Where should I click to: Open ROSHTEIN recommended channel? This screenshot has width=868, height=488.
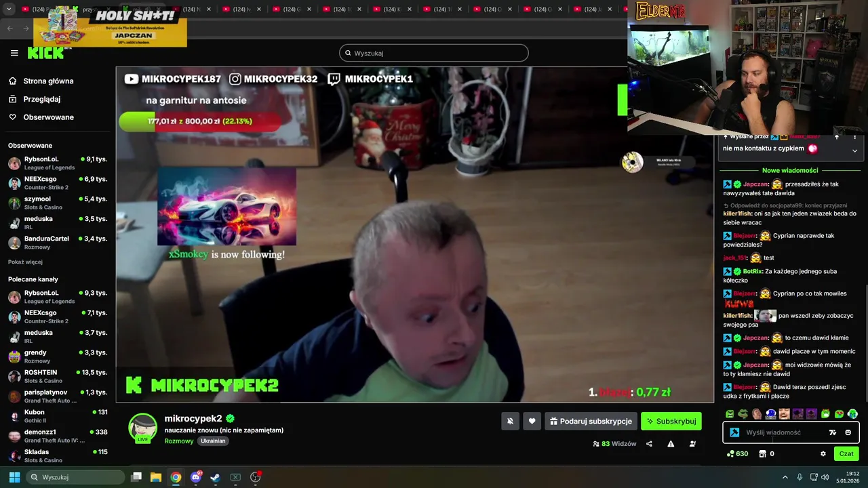click(58, 376)
